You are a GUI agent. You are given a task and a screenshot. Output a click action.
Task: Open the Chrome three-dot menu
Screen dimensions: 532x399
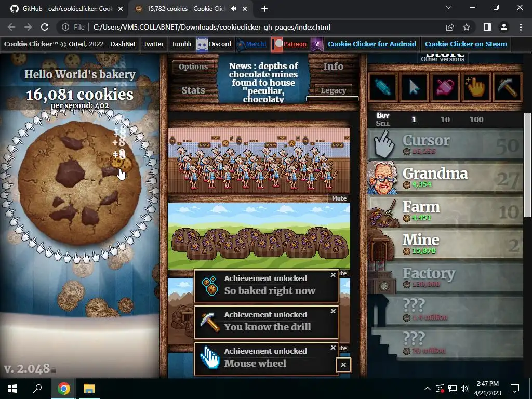521,27
